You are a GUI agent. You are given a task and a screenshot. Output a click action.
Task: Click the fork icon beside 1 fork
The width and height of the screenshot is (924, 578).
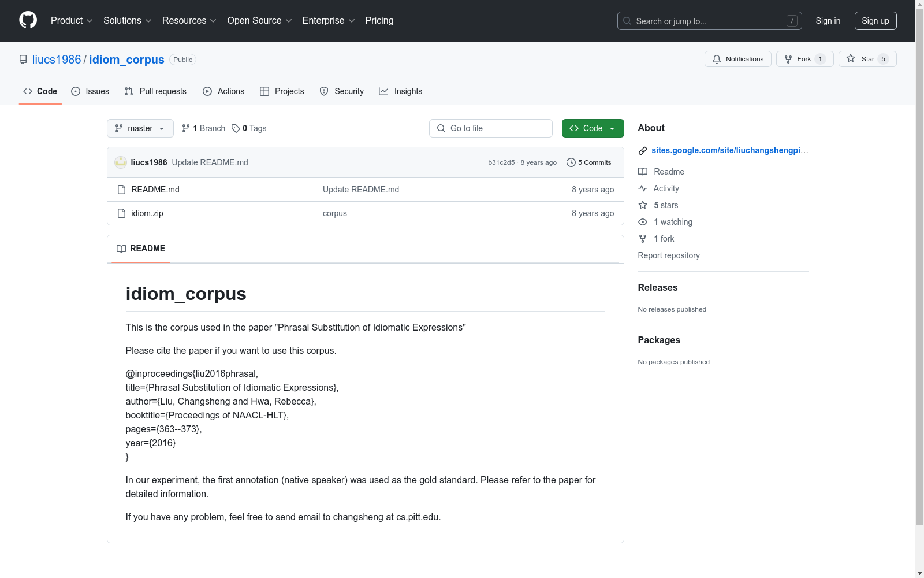pyautogui.click(x=643, y=239)
